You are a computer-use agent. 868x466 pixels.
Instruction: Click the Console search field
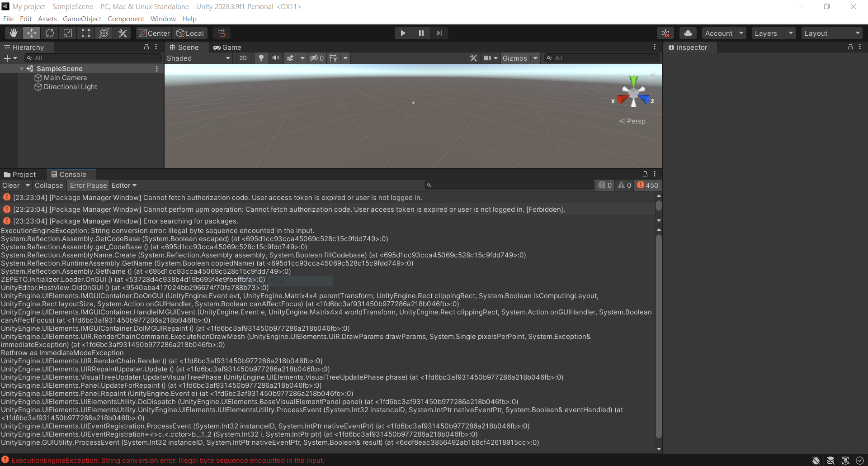click(509, 185)
